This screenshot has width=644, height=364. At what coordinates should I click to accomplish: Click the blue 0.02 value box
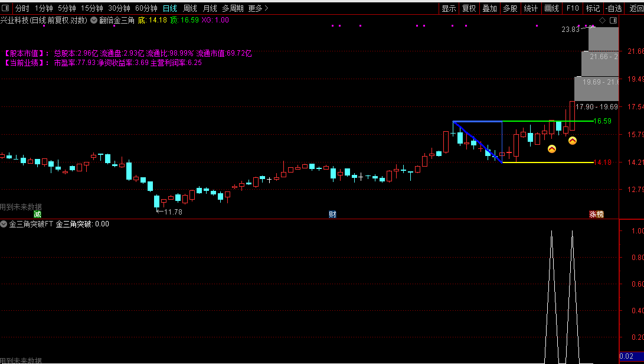(x=631, y=356)
